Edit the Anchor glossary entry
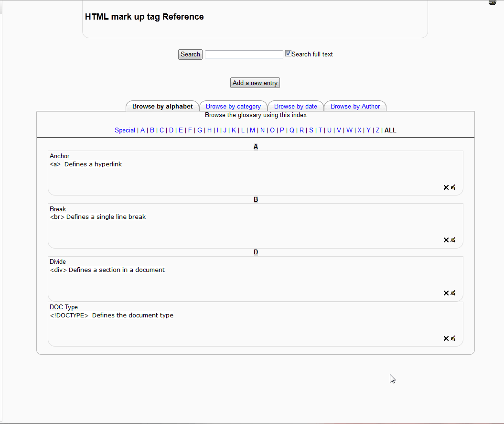Image resolution: width=504 pixels, height=424 pixels. point(453,187)
